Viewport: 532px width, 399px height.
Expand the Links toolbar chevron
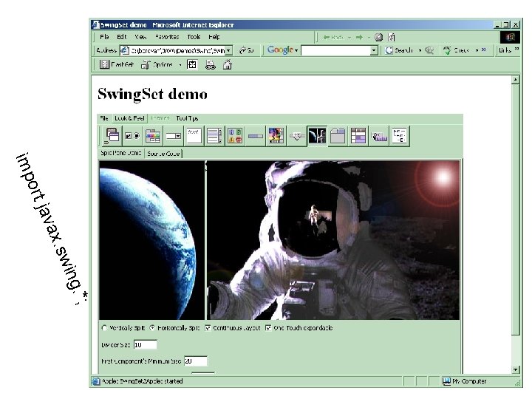516,50
